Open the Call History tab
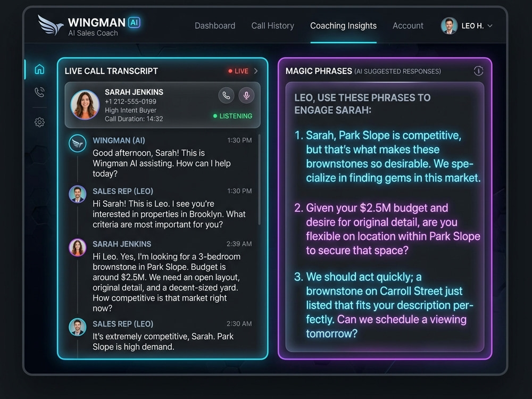Image resolution: width=532 pixels, height=399 pixels. tap(272, 26)
